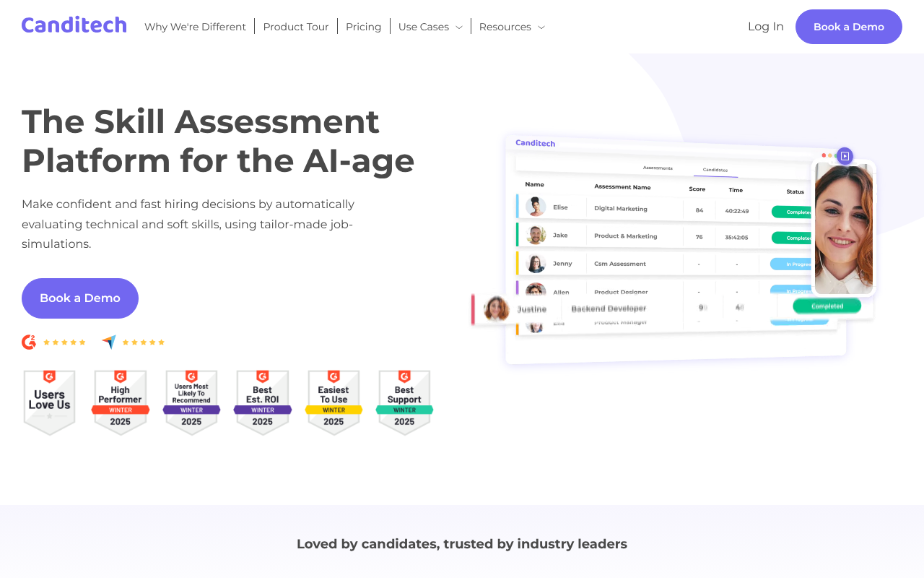Click the Log In link
Screen dimensions: 924x578
[x=765, y=26]
